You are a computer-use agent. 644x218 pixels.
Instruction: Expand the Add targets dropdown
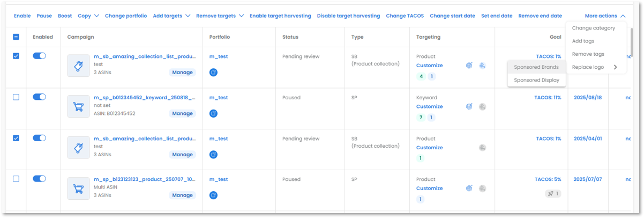click(x=171, y=16)
